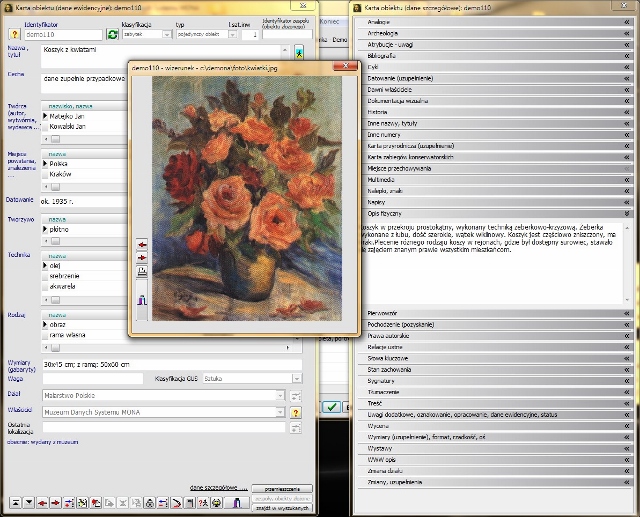The width and height of the screenshot is (640, 517).
Task: Click horizontal scrollbar thumb under Technika list
Action: point(56,300)
